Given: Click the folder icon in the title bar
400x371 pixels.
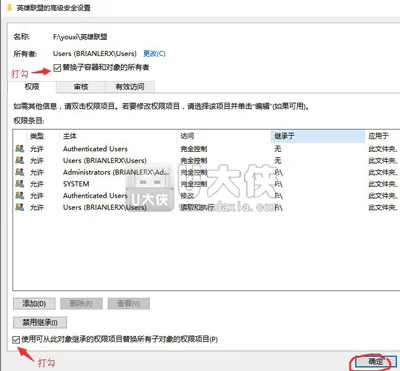Looking at the screenshot, I should point(9,7).
